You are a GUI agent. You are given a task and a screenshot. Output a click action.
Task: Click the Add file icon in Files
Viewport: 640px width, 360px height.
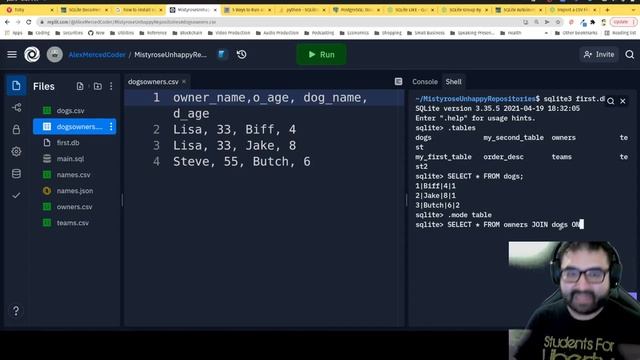[80, 86]
